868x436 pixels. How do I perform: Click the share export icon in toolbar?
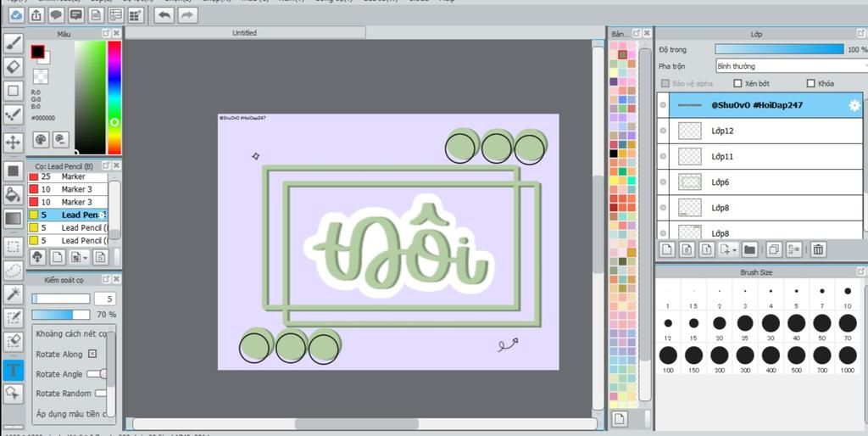(36, 15)
